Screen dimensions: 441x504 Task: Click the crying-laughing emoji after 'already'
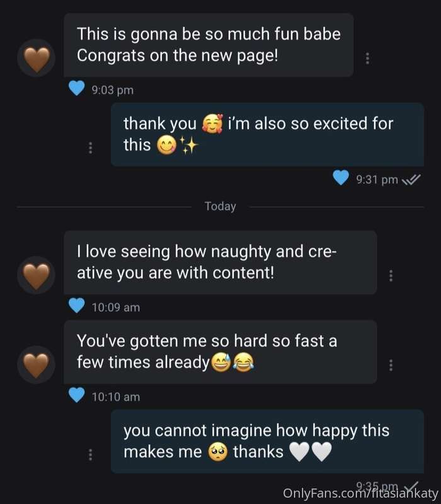tap(244, 363)
